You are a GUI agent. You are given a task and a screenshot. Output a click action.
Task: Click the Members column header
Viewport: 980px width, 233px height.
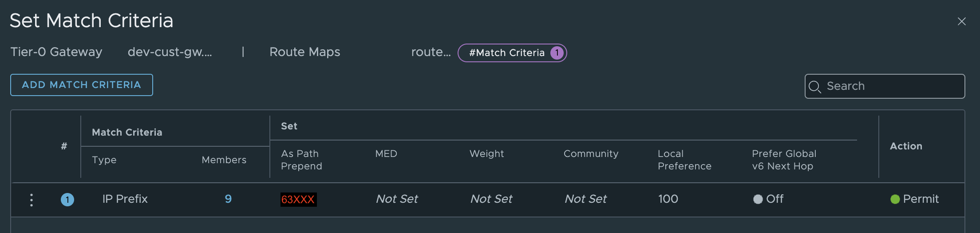pos(224,160)
